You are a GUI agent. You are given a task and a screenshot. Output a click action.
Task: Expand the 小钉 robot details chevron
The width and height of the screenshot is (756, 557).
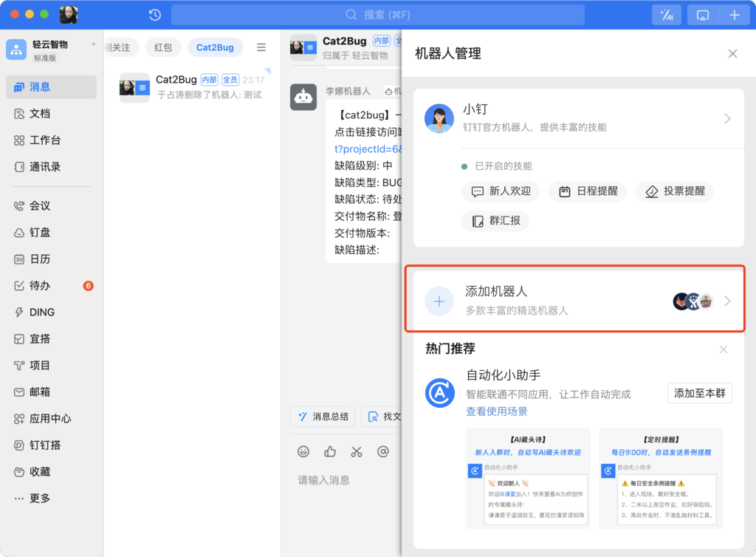(x=727, y=119)
